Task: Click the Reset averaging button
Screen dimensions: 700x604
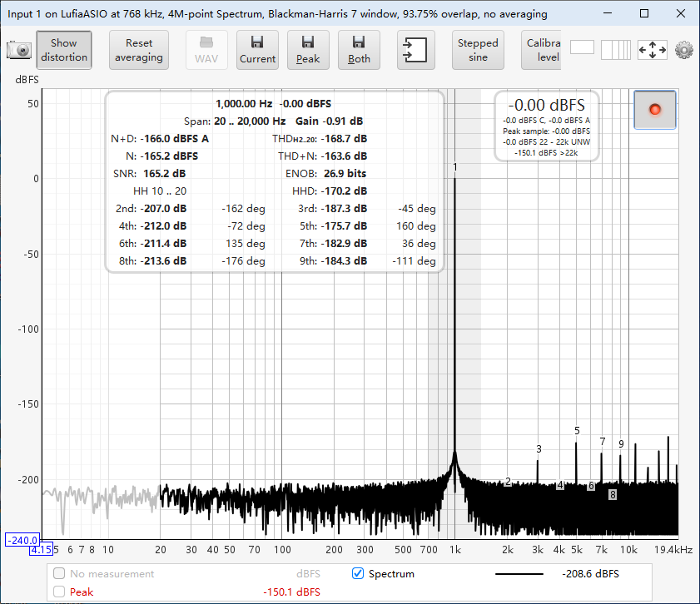Action: (x=139, y=50)
